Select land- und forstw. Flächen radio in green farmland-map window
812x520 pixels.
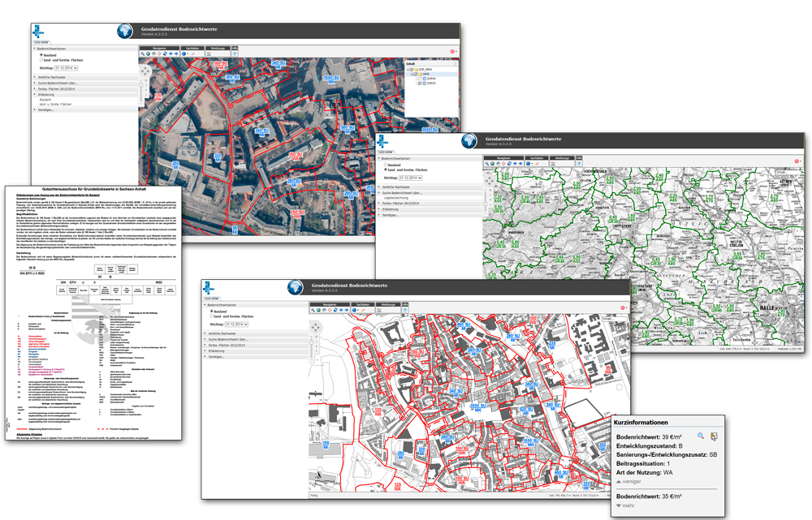click(x=385, y=170)
